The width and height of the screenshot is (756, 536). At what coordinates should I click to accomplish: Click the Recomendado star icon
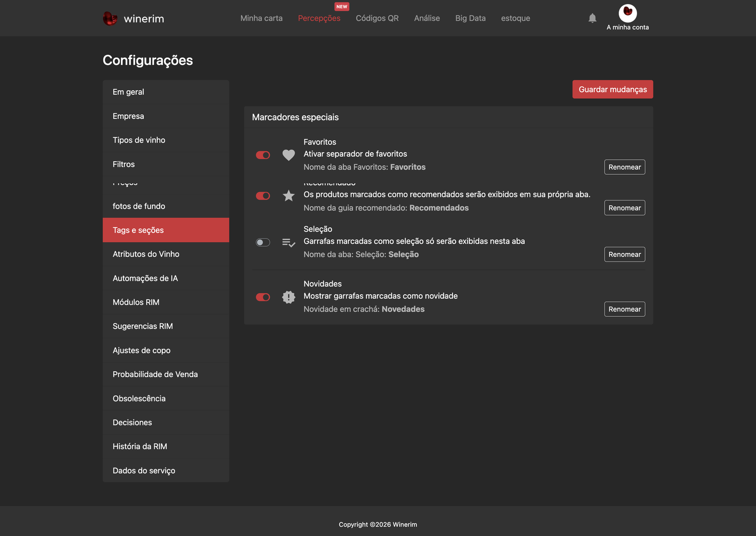(x=288, y=195)
